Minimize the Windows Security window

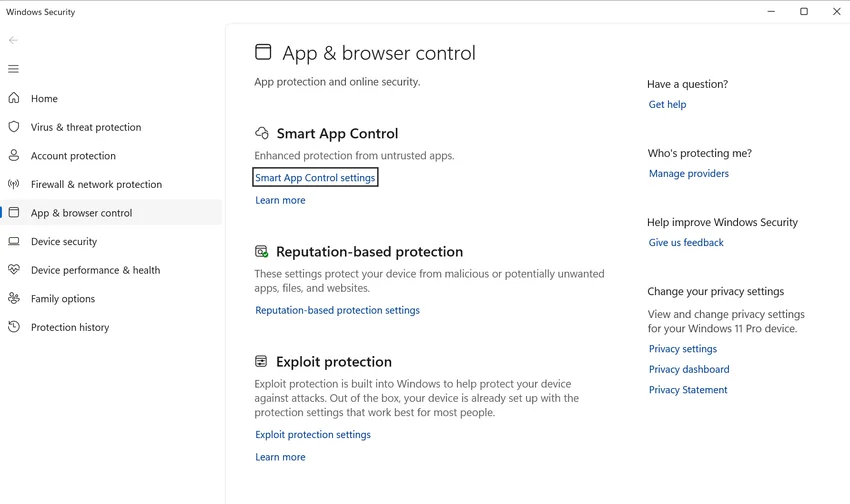point(771,11)
